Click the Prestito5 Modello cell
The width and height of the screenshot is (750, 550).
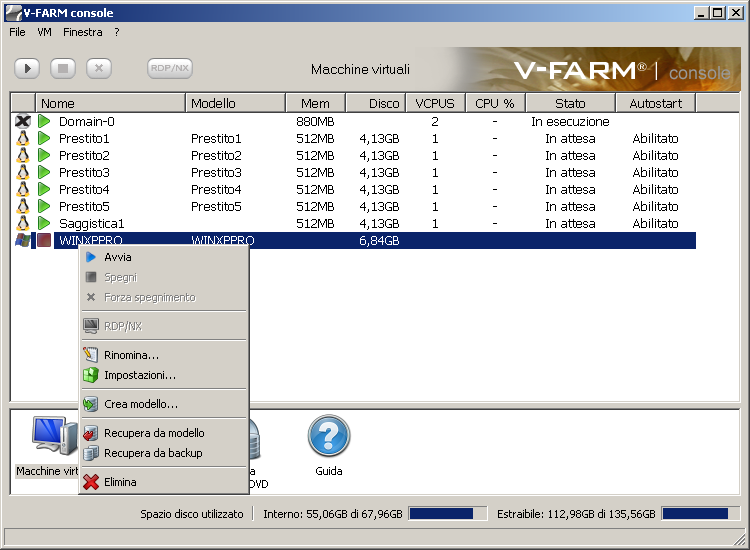[x=216, y=207]
